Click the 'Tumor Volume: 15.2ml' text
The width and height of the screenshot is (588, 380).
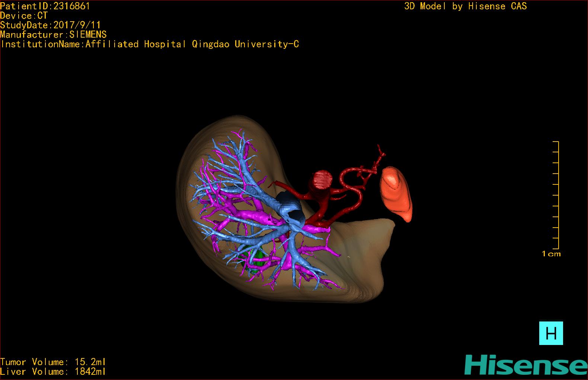coord(53,362)
